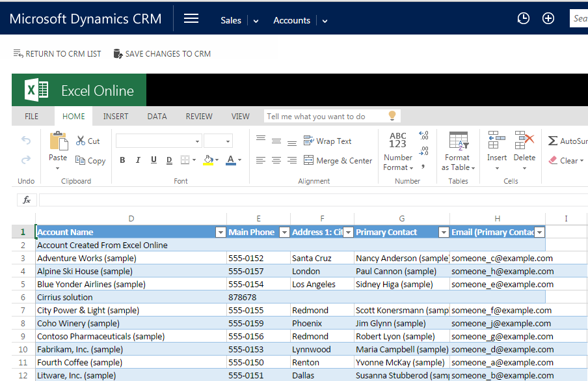The image size is (588, 381).
Task: Apply the yellow fill color
Action: [208, 160]
